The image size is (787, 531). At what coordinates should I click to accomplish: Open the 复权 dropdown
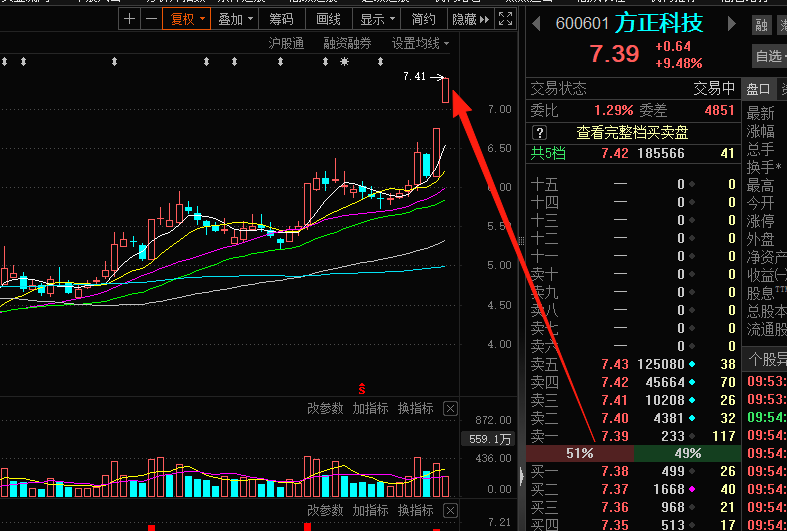coord(186,20)
